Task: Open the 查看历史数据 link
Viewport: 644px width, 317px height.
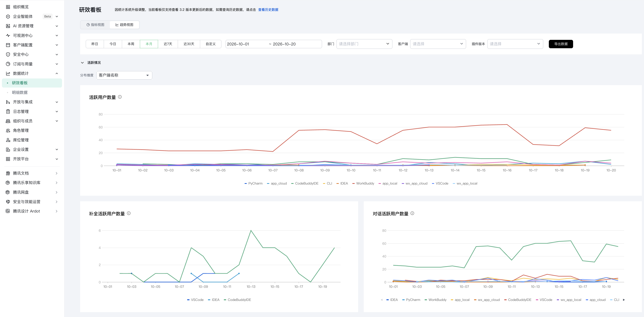Action: click(268, 10)
